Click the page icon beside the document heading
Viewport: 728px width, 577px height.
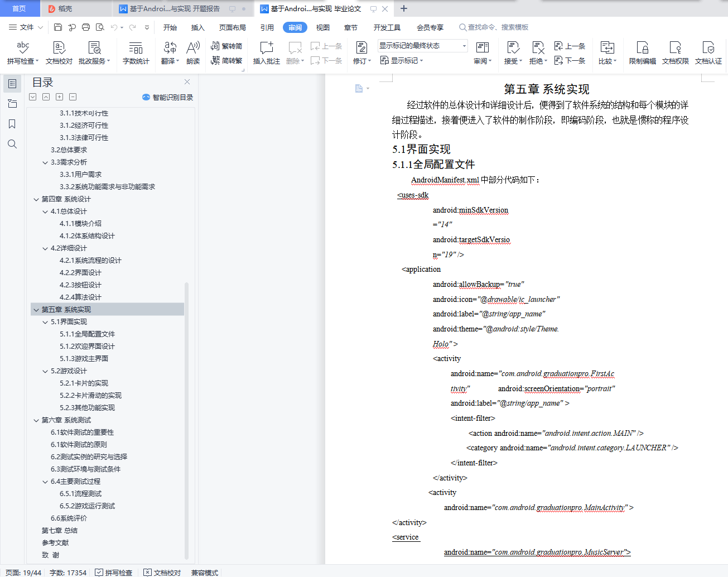pyautogui.click(x=359, y=88)
